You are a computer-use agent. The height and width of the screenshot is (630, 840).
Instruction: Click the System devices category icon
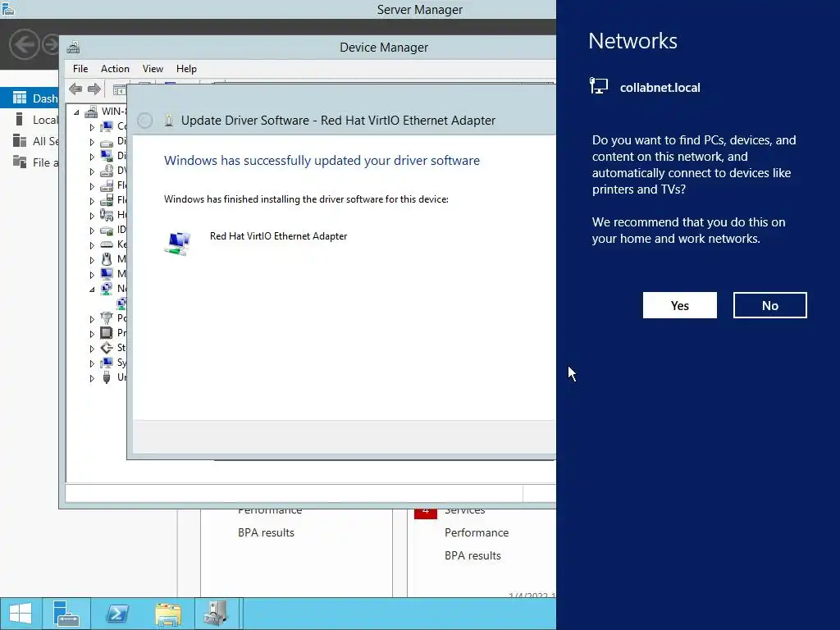107,363
